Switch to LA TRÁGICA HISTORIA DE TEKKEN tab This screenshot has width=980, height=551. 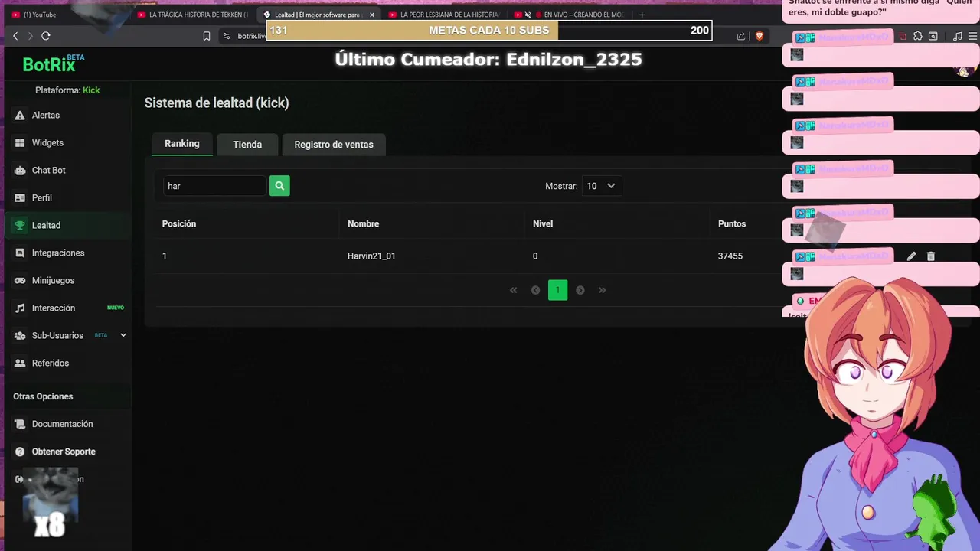(x=193, y=15)
